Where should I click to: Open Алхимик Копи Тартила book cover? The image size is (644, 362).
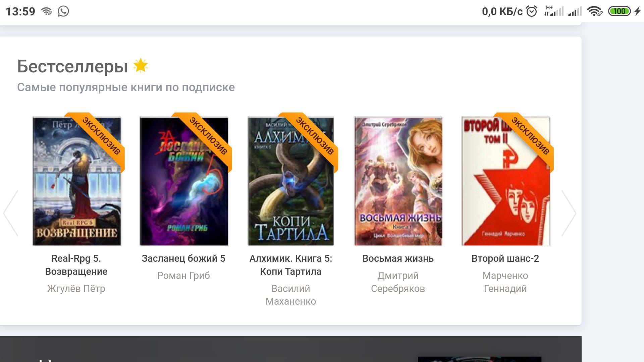(x=290, y=188)
